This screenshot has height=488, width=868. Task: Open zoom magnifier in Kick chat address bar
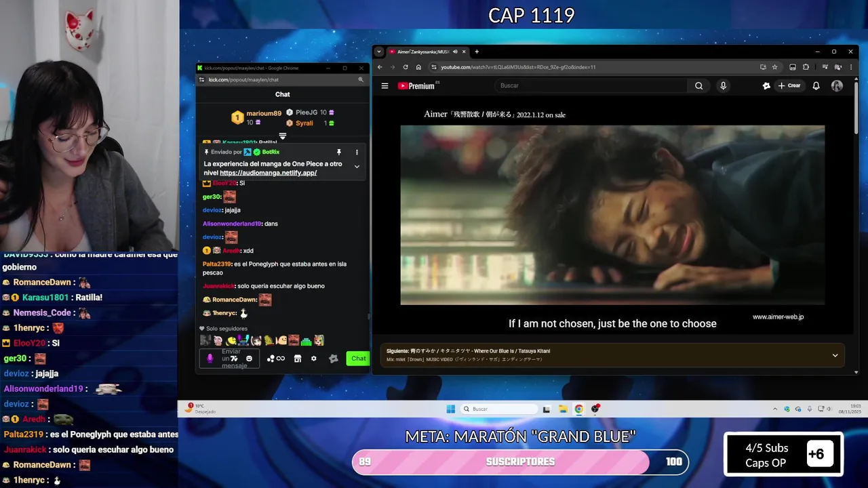pos(361,80)
